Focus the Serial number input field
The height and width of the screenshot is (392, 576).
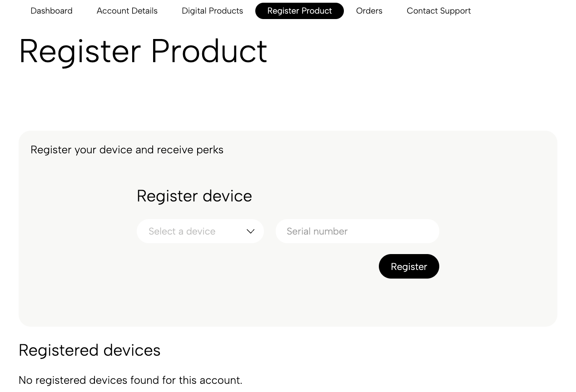click(357, 231)
